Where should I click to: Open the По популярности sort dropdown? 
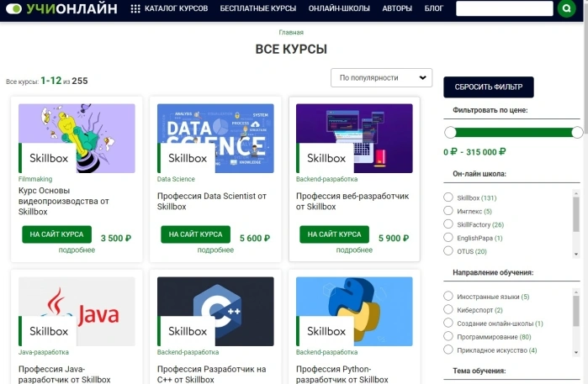tap(381, 77)
